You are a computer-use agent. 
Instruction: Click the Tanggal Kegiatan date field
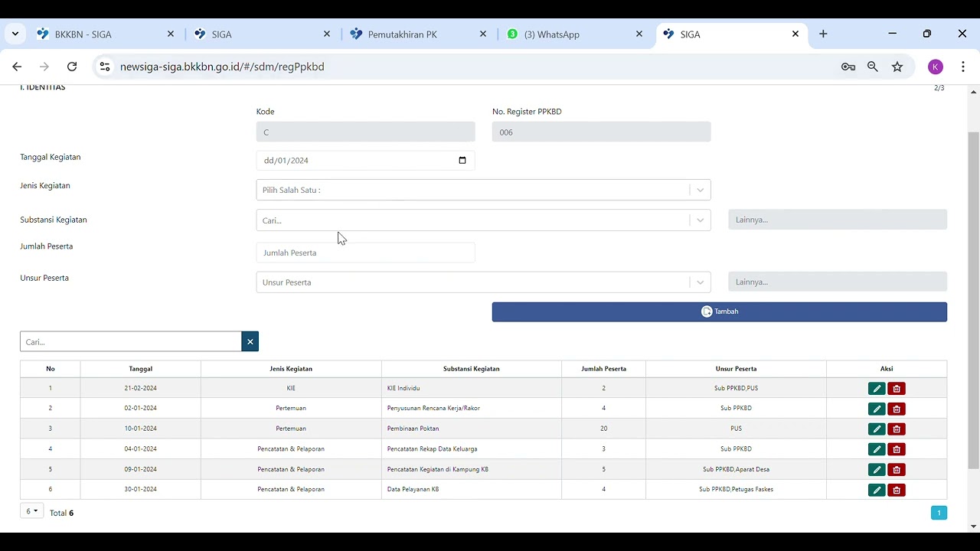tap(365, 161)
